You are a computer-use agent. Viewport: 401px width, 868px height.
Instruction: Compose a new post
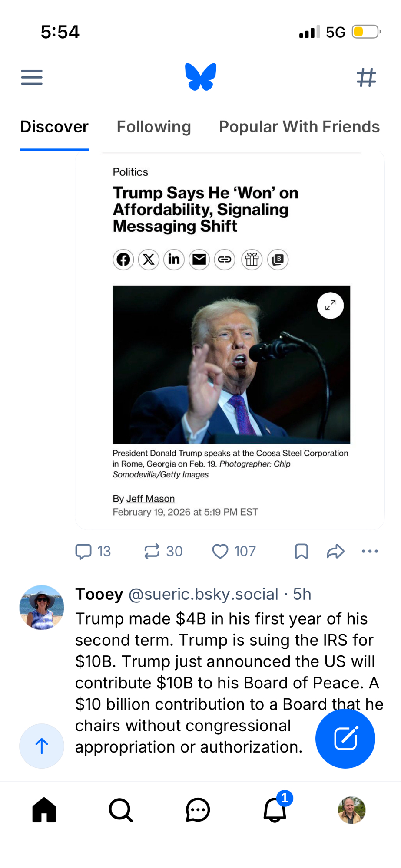(345, 739)
